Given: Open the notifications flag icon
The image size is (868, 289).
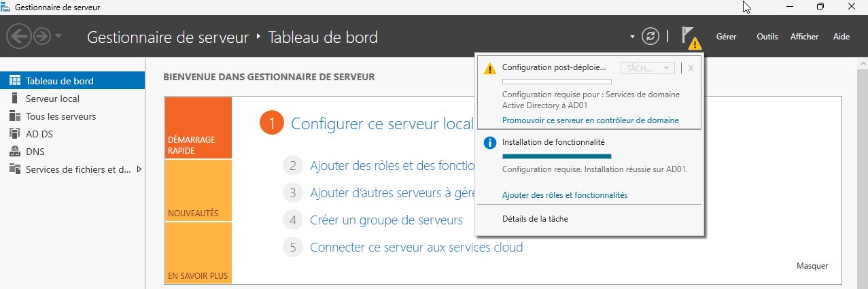Looking at the screenshot, I should (689, 37).
